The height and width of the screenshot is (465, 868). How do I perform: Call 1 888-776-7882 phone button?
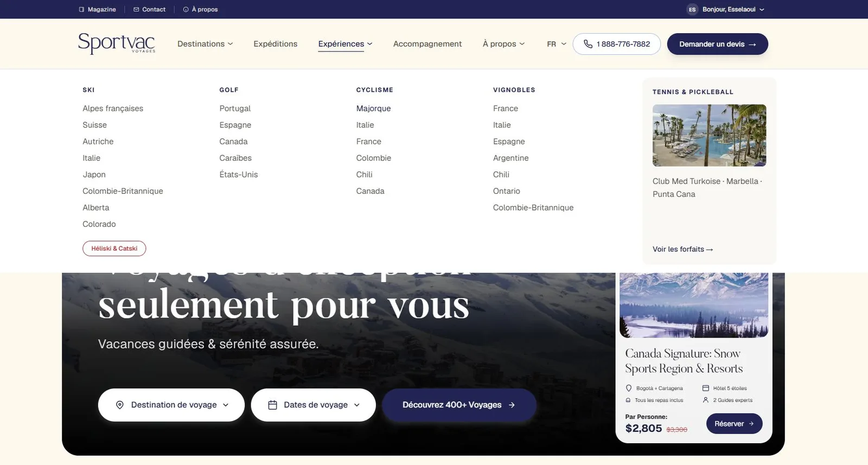(617, 44)
